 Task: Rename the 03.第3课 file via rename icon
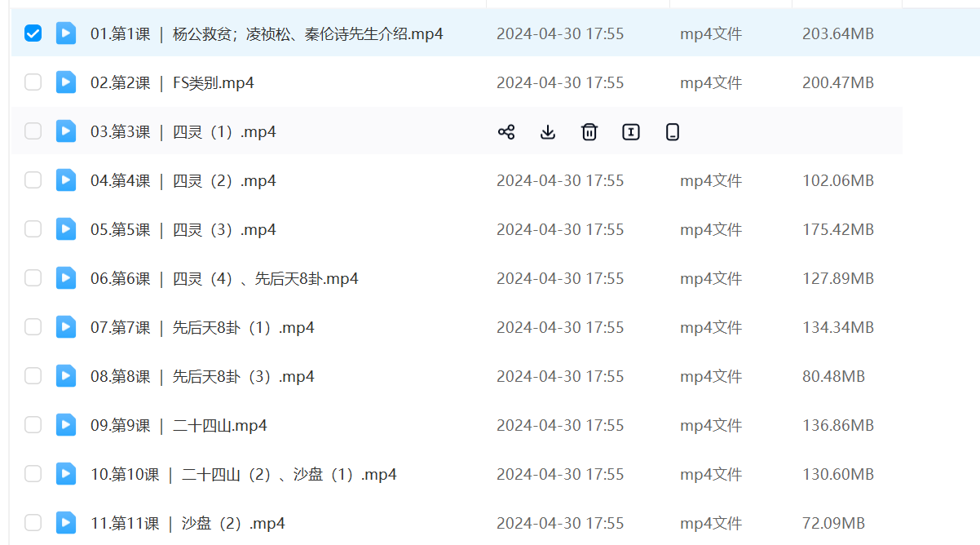(631, 132)
